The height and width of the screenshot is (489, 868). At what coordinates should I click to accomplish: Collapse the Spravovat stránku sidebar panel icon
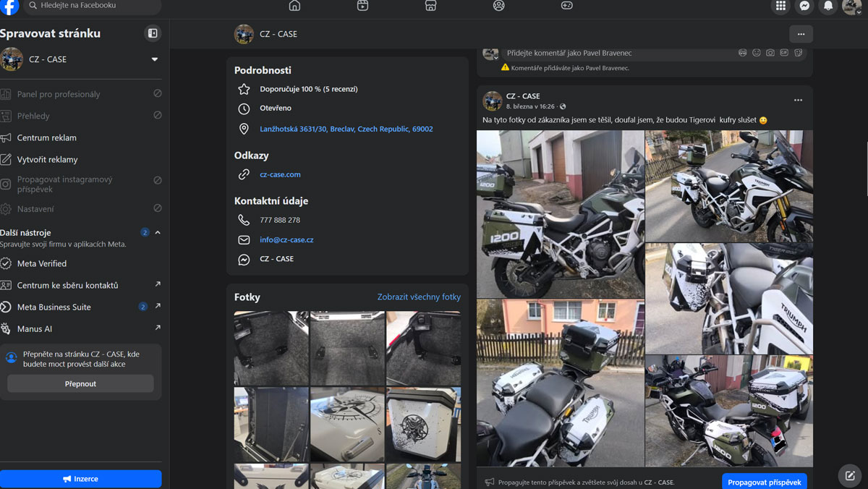[153, 33]
